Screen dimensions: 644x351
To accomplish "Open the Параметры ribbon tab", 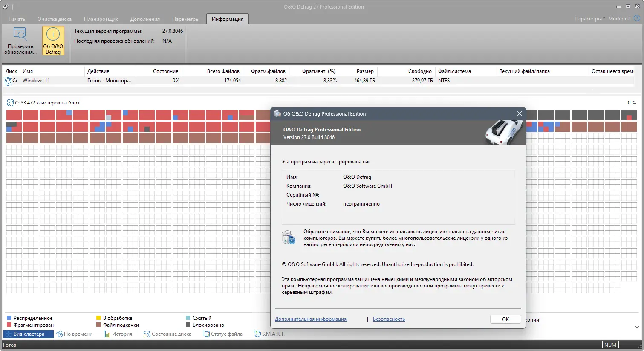I will click(186, 19).
